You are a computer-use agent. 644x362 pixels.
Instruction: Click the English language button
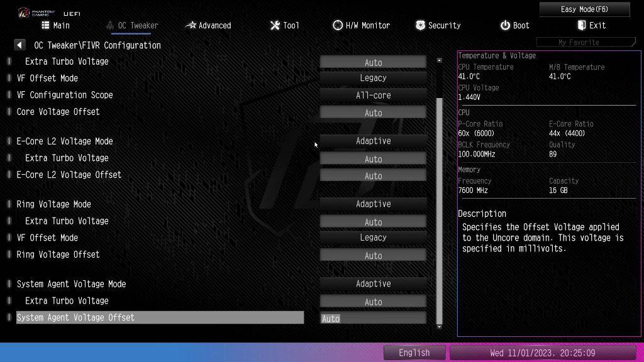coord(414,353)
